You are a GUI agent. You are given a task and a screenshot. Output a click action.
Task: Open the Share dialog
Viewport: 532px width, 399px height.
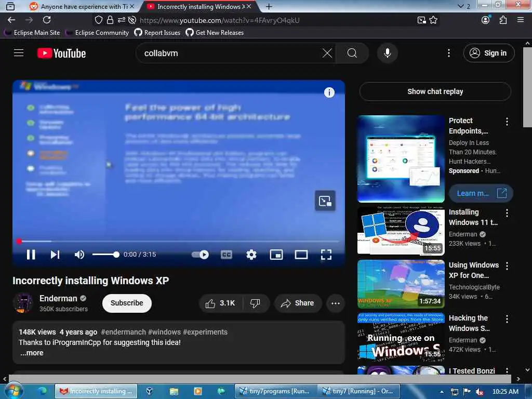298,303
